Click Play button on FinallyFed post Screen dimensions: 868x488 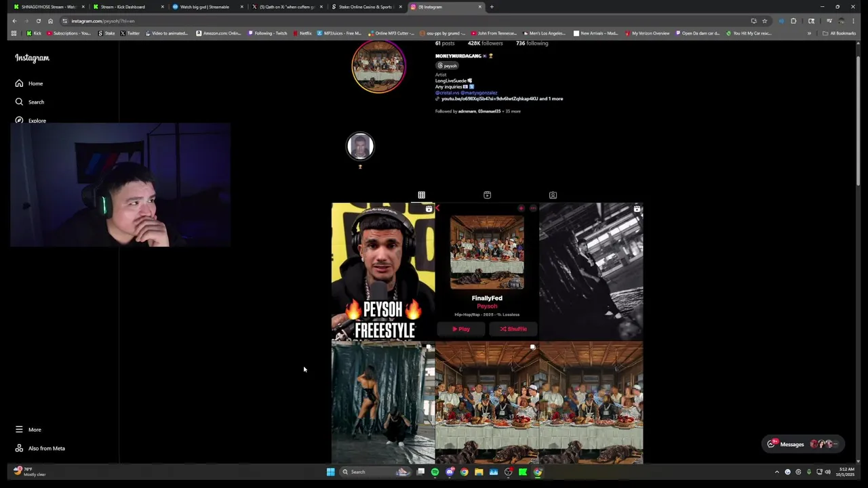(x=462, y=329)
